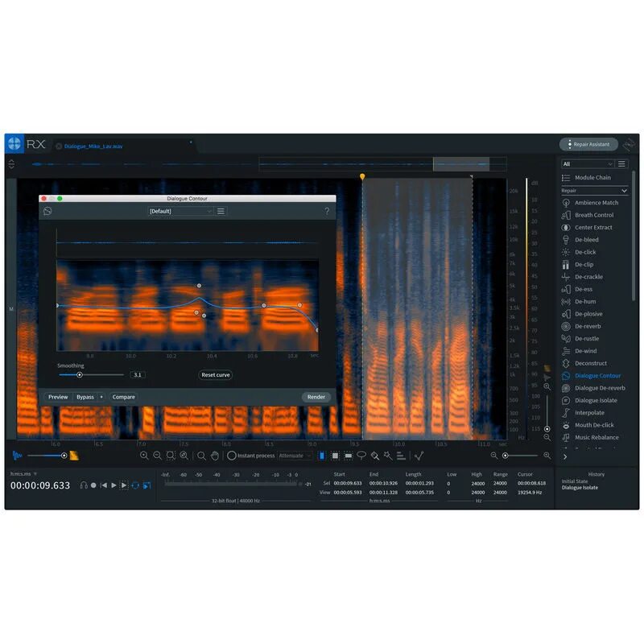This screenshot has width=644, height=644.
Task: Open the De-click module
Action: pos(579,252)
